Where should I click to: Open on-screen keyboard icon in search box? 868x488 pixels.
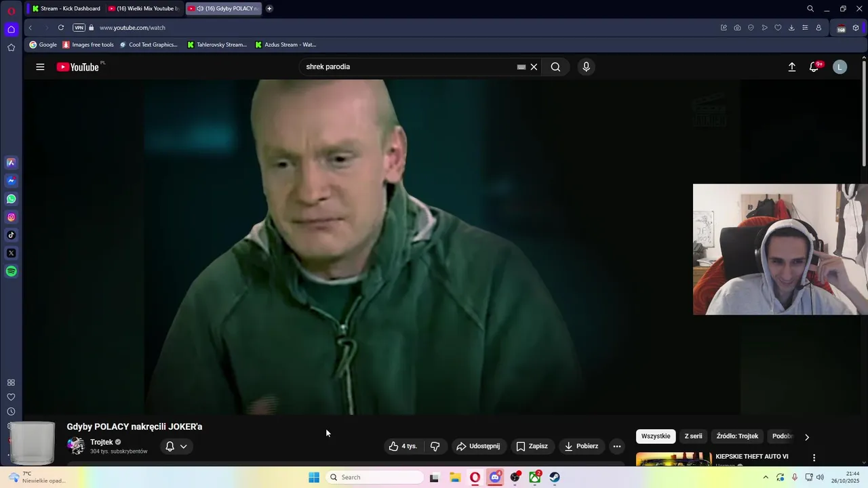pyautogui.click(x=521, y=66)
